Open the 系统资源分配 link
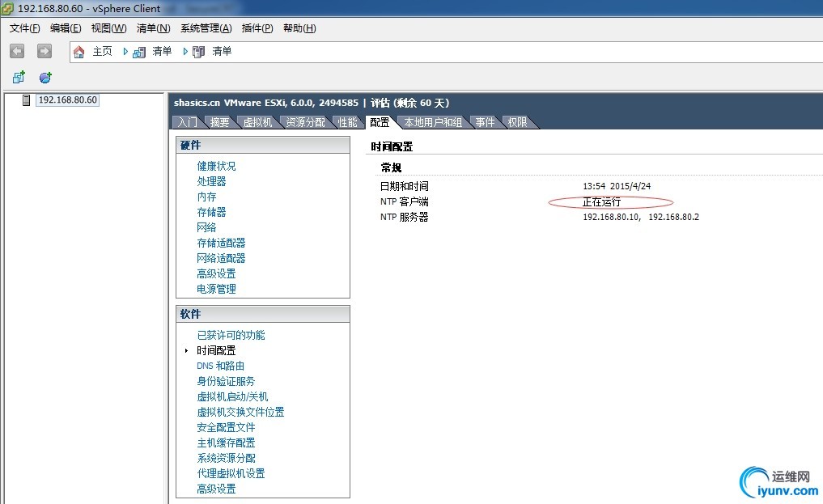Viewport: 823px width, 504px height. pyautogui.click(x=226, y=458)
